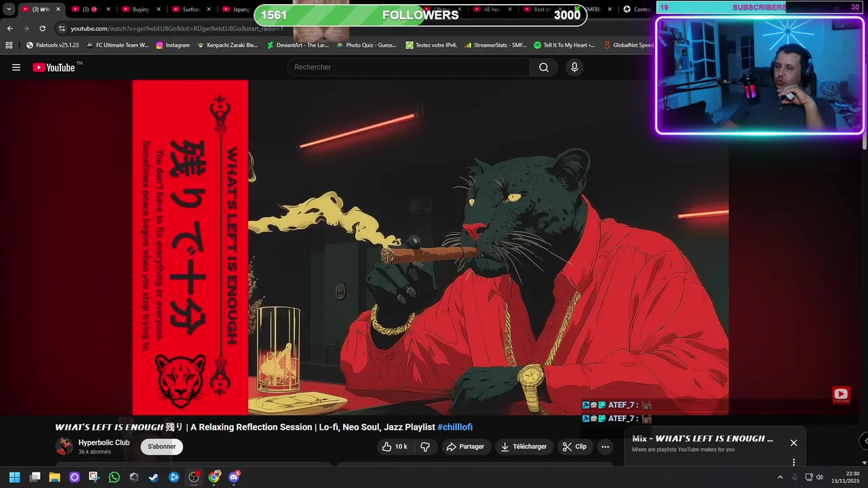Open the Instagram bookmark
This screenshot has height=488, width=868.
coord(173,45)
